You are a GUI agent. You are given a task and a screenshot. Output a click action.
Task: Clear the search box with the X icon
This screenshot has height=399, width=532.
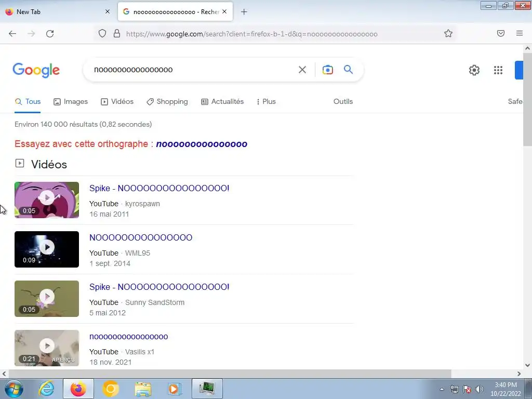[302, 70]
